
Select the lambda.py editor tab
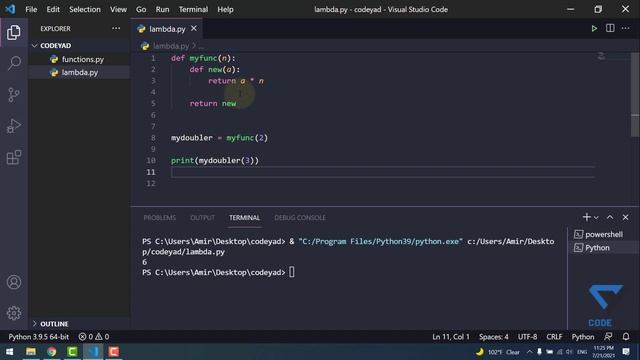[x=167, y=29]
